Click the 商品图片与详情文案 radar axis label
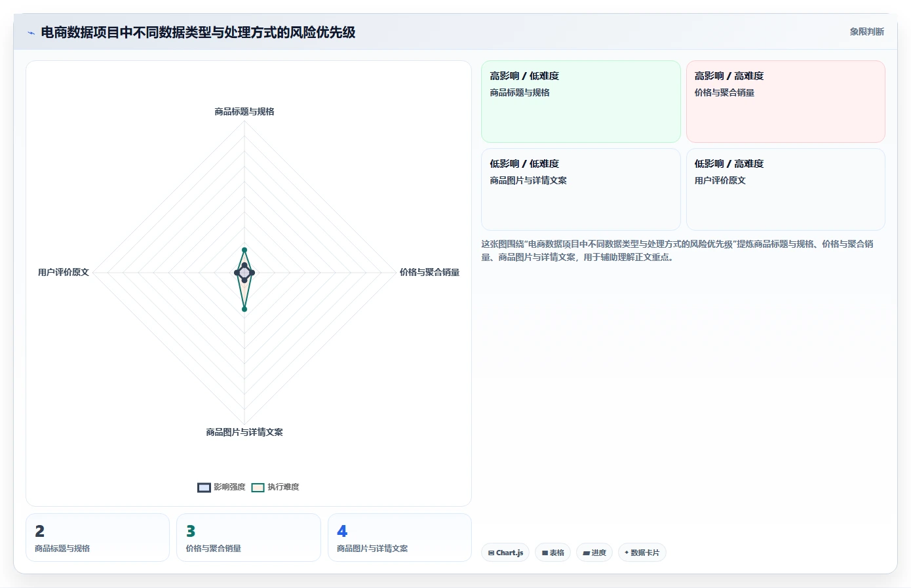911x588 pixels. click(244, 432)
